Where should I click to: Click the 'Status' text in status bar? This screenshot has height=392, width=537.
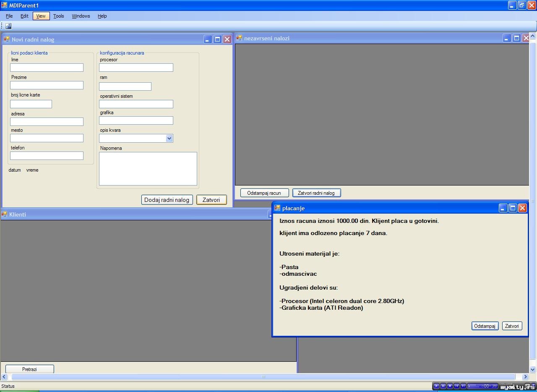(8, 386)
